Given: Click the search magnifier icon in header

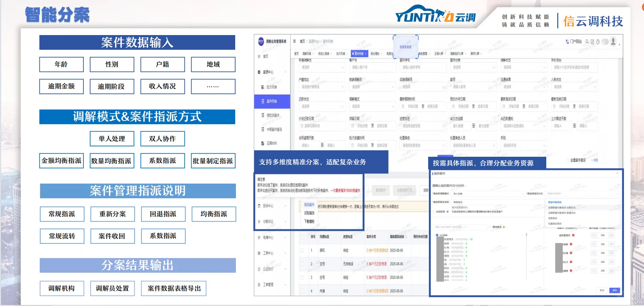Looking at the screenshot, I should (587, 42).
